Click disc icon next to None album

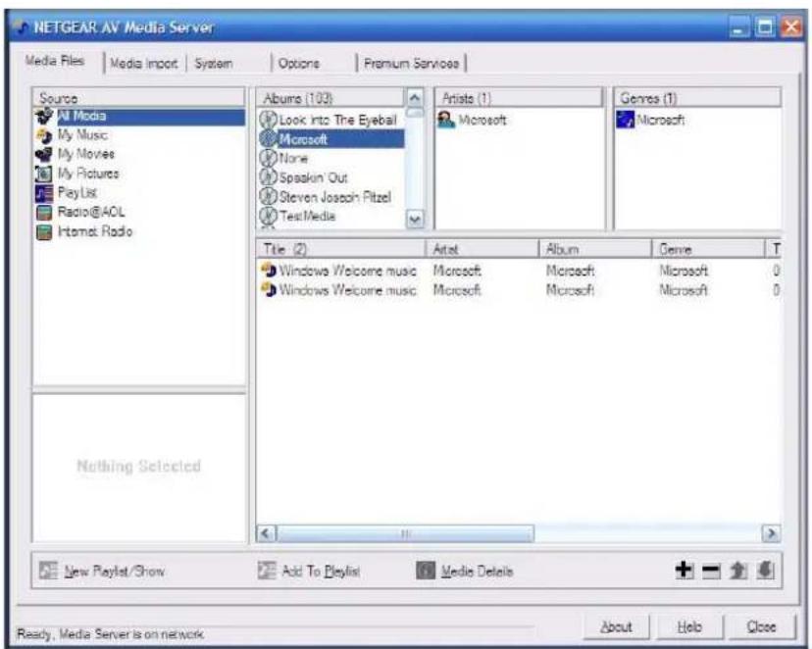click(x=268, y=158)
